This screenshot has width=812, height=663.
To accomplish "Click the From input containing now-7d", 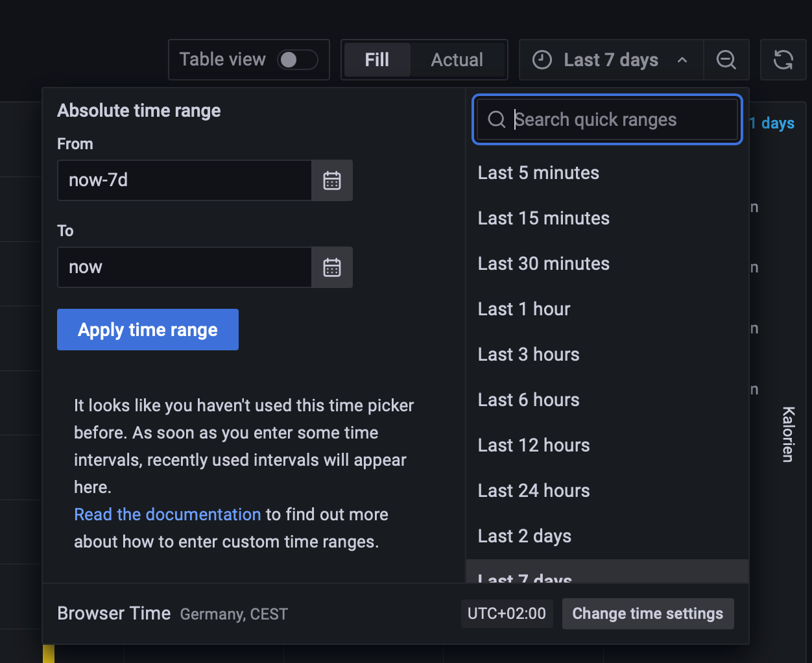I will click(x=185, y=180).
